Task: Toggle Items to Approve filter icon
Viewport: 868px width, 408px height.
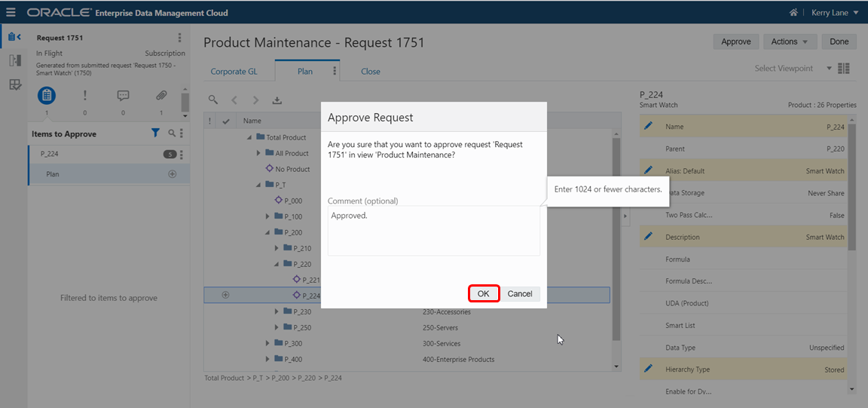Action: [155, 133]
